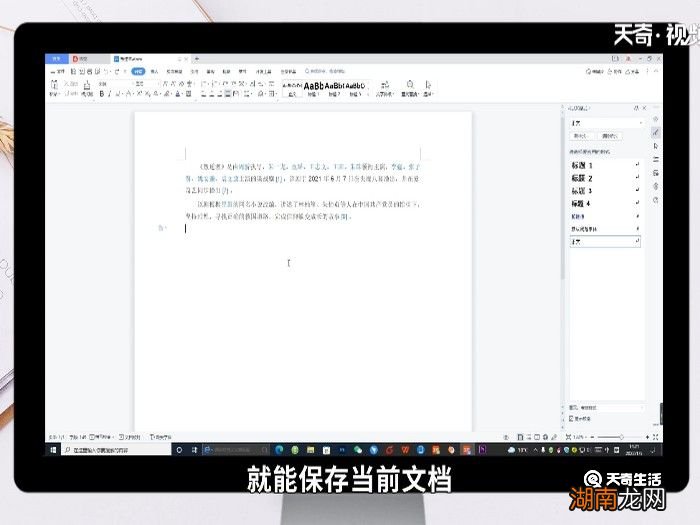
Task: Click the select cursor tool in ribbon
Action: 428,84
